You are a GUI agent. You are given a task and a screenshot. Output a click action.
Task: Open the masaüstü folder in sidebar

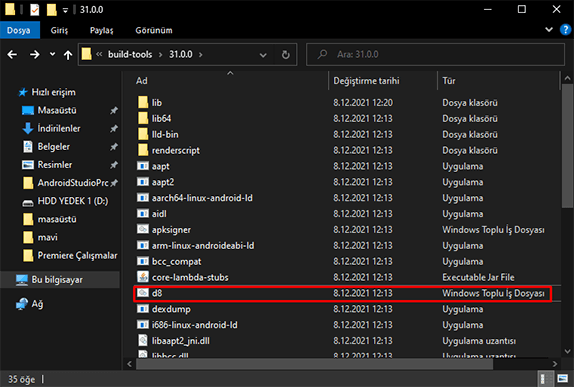point(57,219)
